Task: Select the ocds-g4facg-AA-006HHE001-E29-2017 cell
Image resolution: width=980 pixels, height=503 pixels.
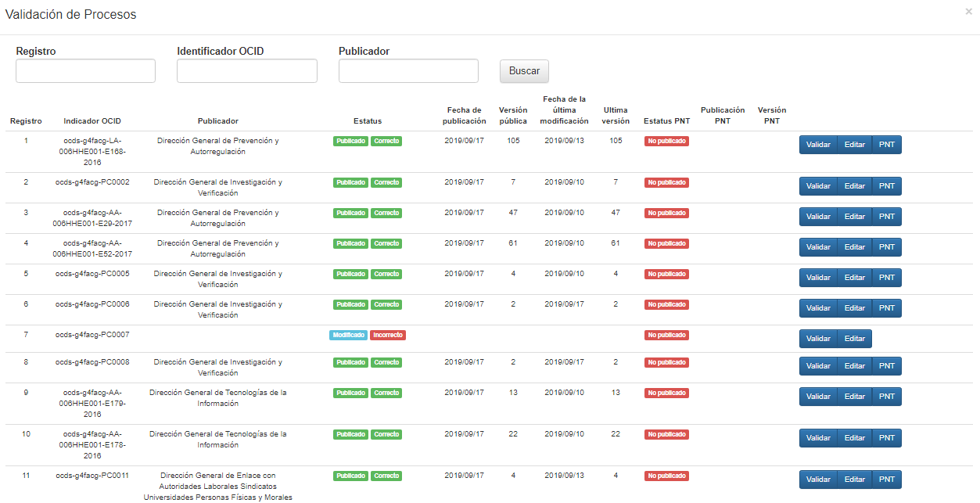Action: [x=92, y=218]
